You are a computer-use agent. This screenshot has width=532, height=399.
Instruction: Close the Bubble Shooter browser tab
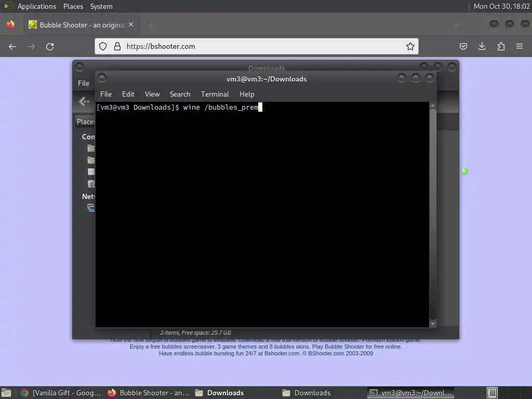(131, 25)
